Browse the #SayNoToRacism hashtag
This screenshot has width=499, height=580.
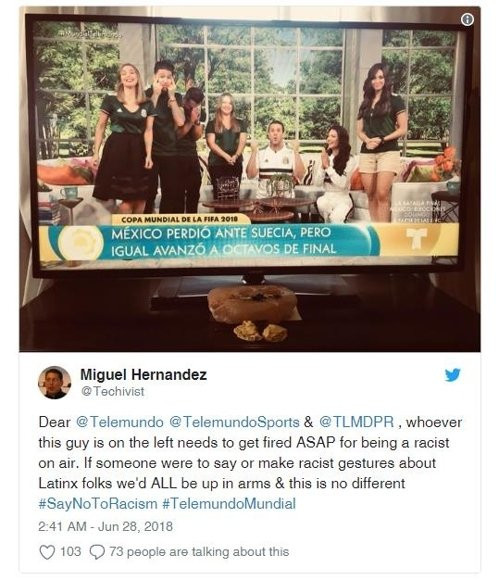(x=98, y=504)
